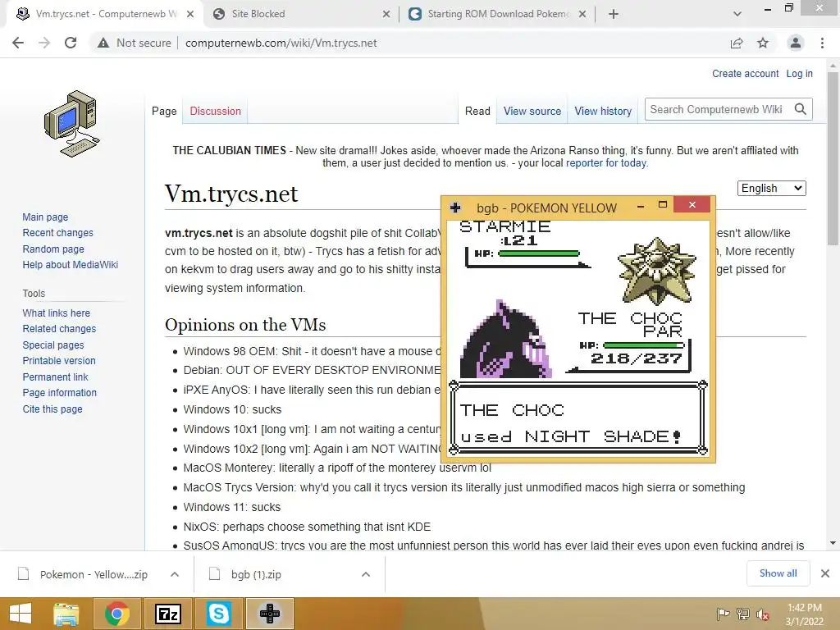Viewport: 840px width, 630px height.
Task: Click Related changes link
Action: [59, 328]
